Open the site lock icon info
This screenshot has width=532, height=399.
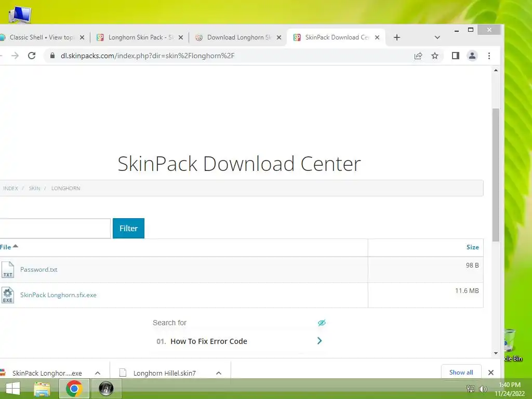pos(52,56)
